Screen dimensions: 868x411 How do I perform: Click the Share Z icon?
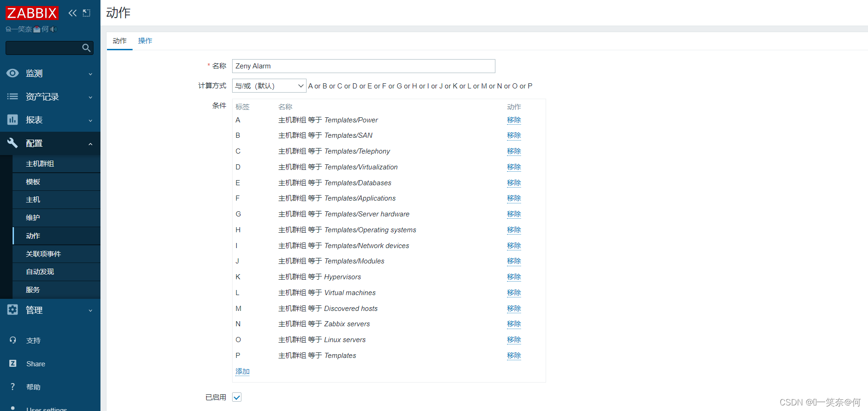pyautogui.click(x=13, y=364)
